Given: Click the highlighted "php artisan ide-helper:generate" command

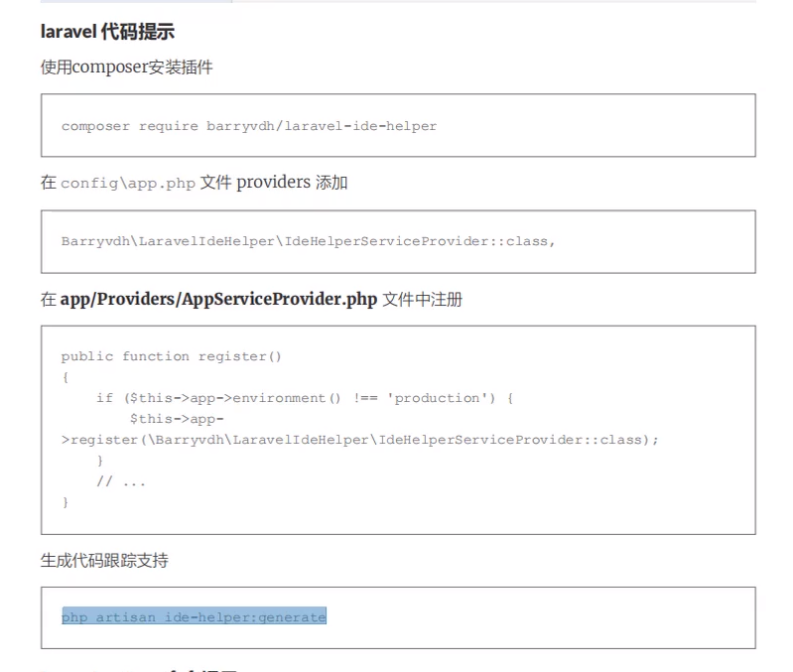Looking at the screenshot, I should (x=194, y=617).
